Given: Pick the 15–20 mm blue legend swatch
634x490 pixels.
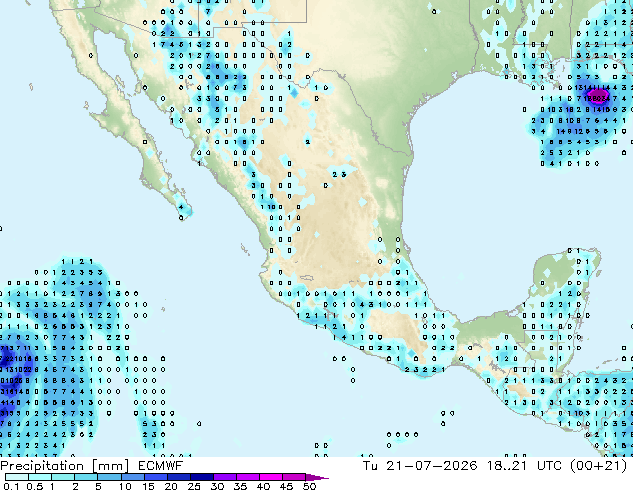Looking at the screenshot, I should coord(155,477).
